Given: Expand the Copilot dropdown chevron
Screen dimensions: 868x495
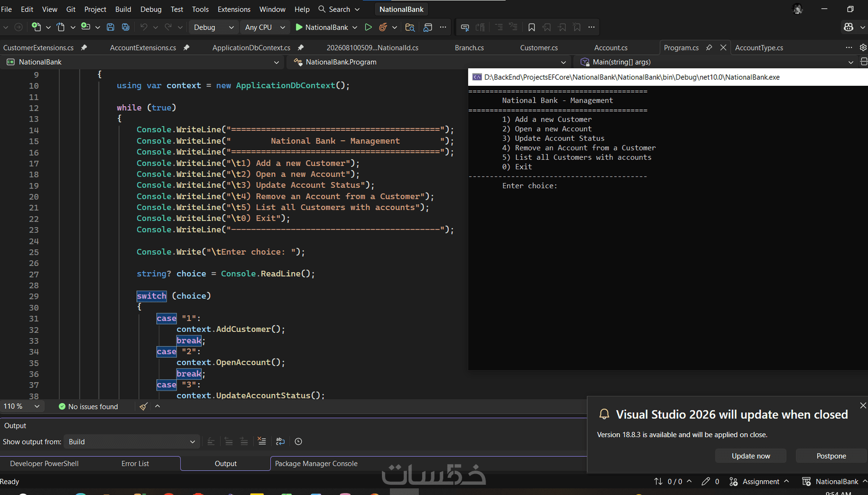Looking at the screenshot, I should click(863, 27).
